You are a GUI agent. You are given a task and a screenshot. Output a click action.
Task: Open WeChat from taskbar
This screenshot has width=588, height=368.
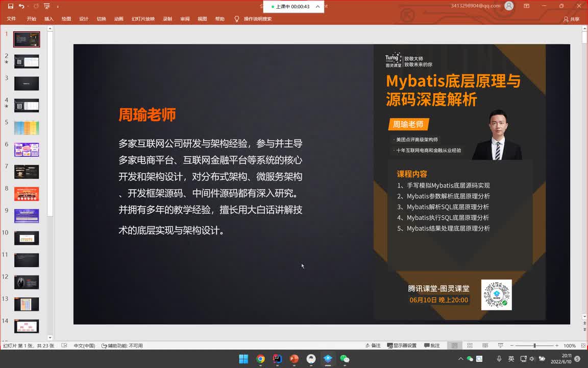345,359
